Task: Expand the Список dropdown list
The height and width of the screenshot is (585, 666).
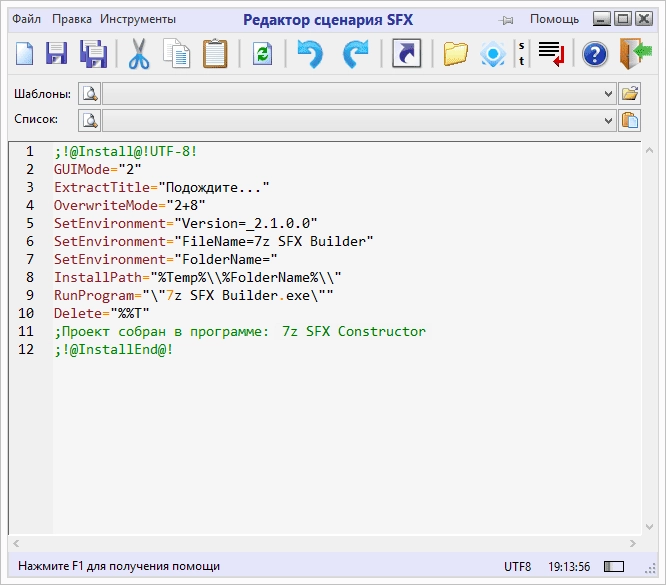Action: pyautogui.click(x=608, y=121)
